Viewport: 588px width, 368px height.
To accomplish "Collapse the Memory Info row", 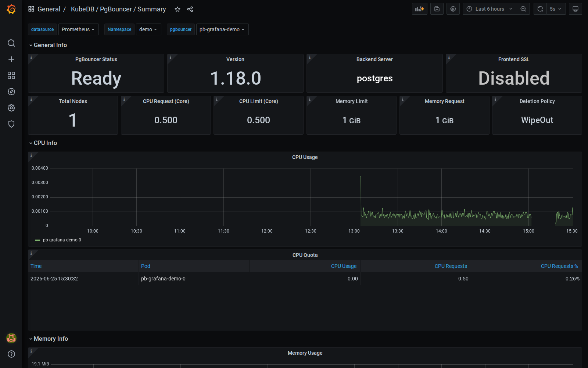I will [49, 339].
